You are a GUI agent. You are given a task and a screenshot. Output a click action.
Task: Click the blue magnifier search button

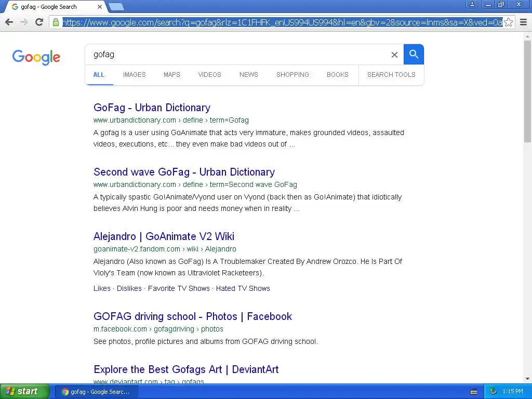click(x=414, y=54)
